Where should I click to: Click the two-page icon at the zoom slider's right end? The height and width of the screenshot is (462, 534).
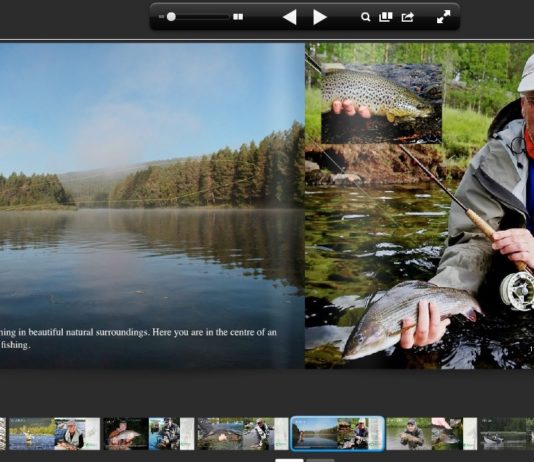click(x=238, y=17)
